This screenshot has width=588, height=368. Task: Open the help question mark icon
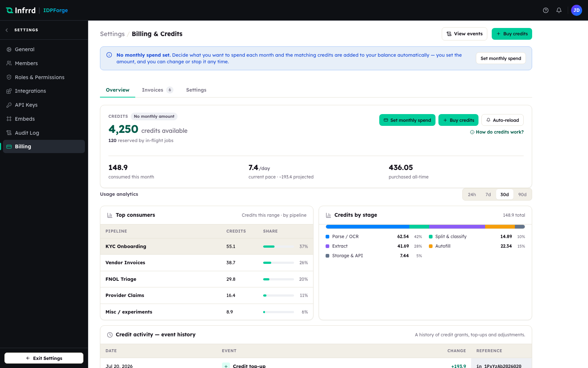[546, 10]
